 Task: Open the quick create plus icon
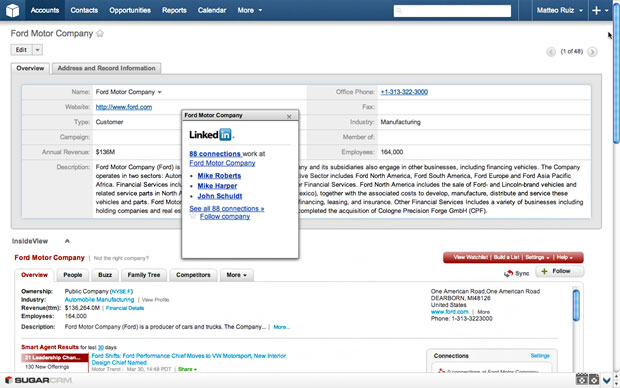tap(596, 11)
